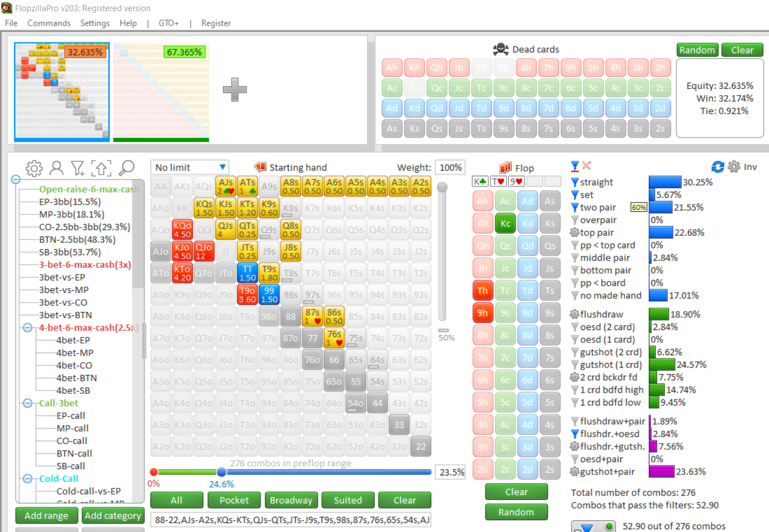Select the 67.365% player range thumbnail
Image resolution: width=769 pixels, height=532 pixels.
(x=161, y=91)
